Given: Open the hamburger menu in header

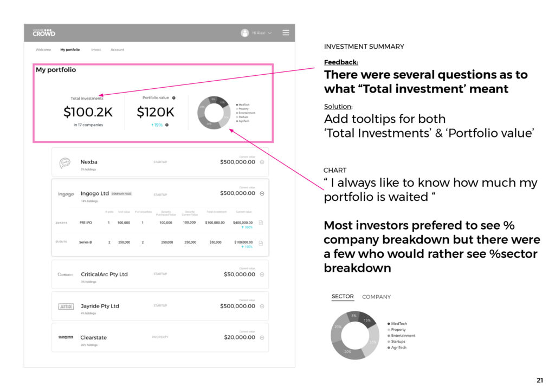Looking at the screenshot, I should click(286, 32).
